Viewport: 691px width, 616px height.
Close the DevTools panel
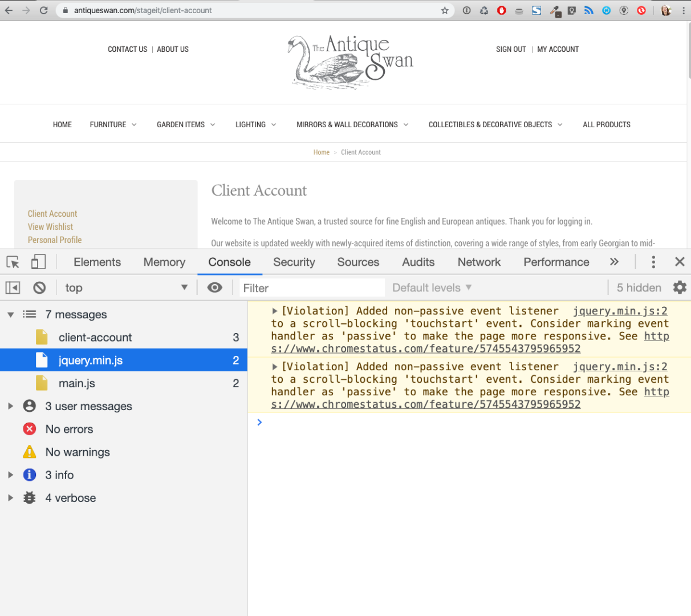click(680, 262)
